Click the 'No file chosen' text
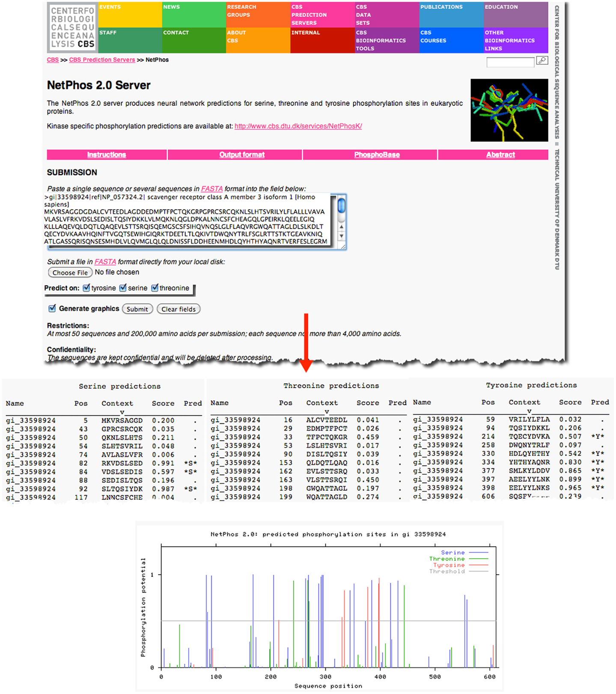The height and width of the screenshot is (694, 616). pos(117,272)
